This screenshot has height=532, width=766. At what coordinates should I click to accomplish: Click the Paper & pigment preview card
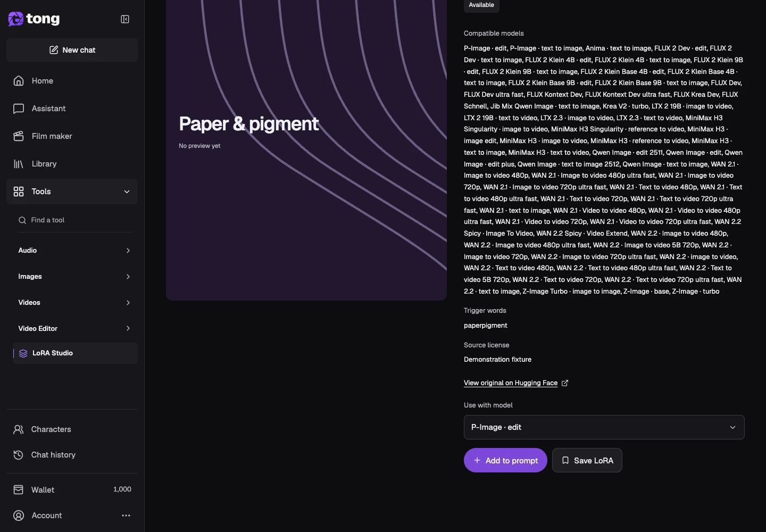tap(306, 150)
